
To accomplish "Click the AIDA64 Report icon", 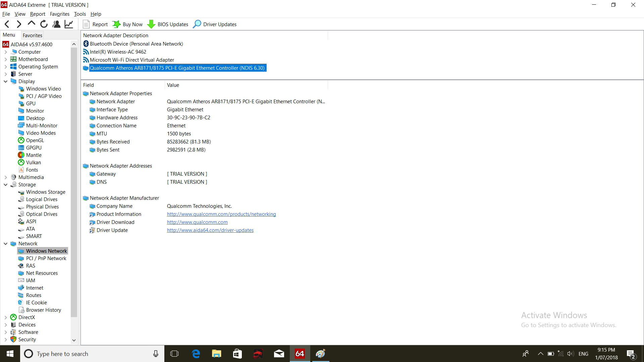I will click(87, 24).
